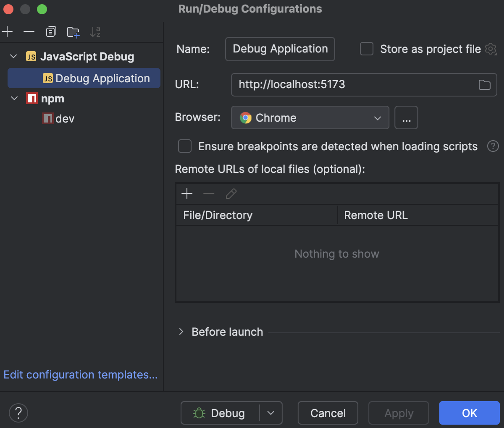Open help via question mark icon
Image resolution: width=504 pixels, height=428 pixels.
click(x=18, y=413)
